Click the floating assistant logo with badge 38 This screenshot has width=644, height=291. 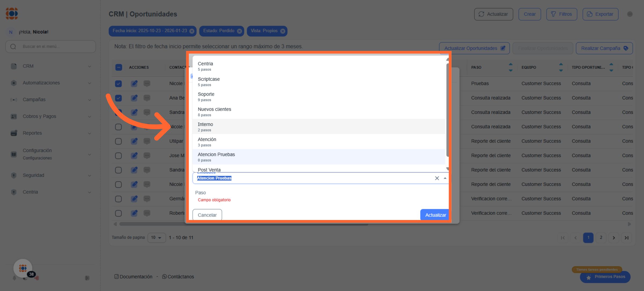(x=23, y=268)
